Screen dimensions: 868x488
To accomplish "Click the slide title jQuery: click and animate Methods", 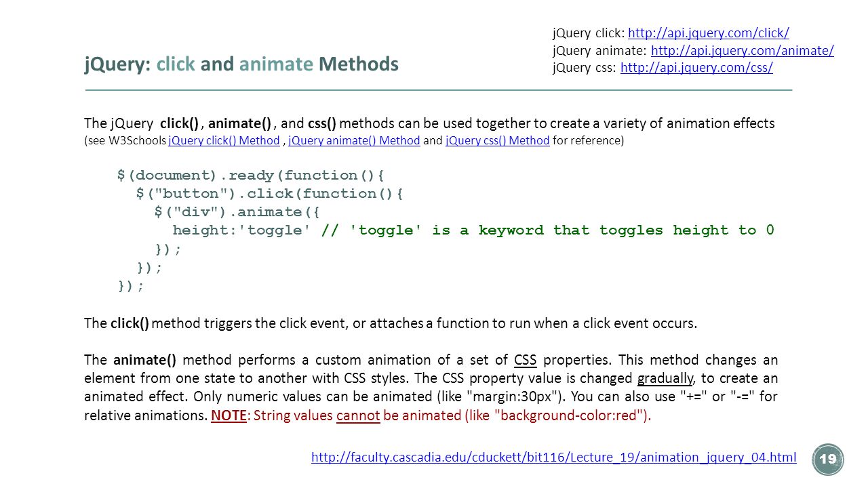I will point(241,64).
